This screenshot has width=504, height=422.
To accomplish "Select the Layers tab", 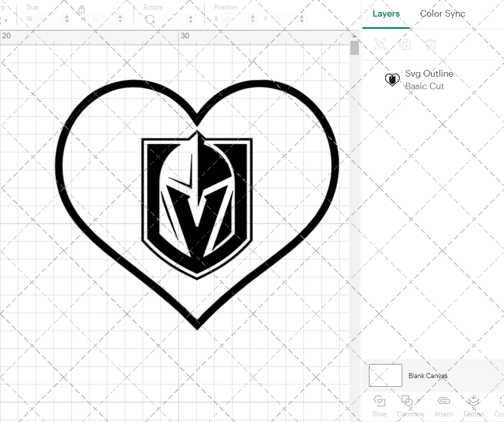I will click(386, 14).
